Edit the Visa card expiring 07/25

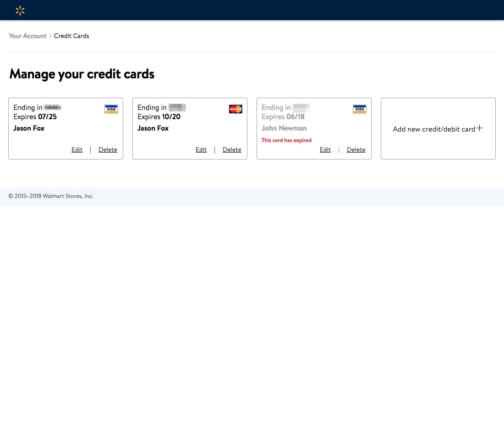[x=77, y=149]
